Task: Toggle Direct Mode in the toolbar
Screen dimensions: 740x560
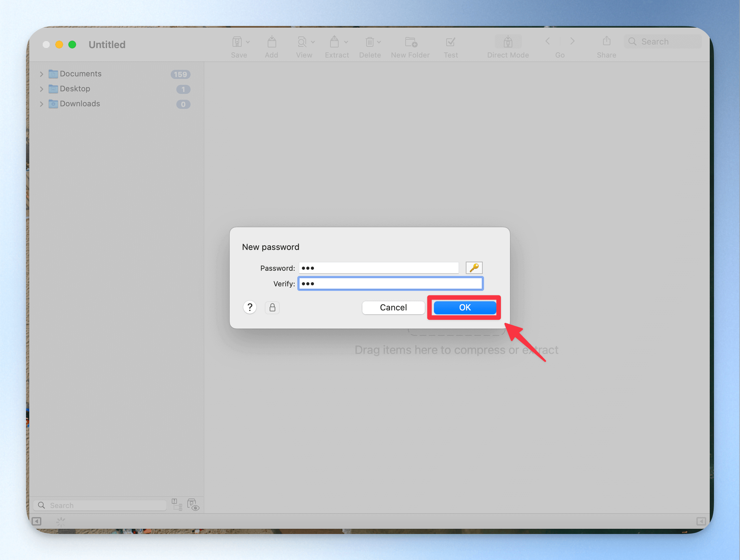Action: [x=507, y=42]
